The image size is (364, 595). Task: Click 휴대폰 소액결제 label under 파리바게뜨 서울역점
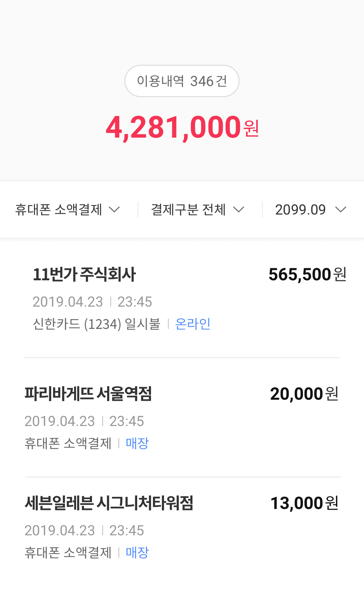pos(68,443)
